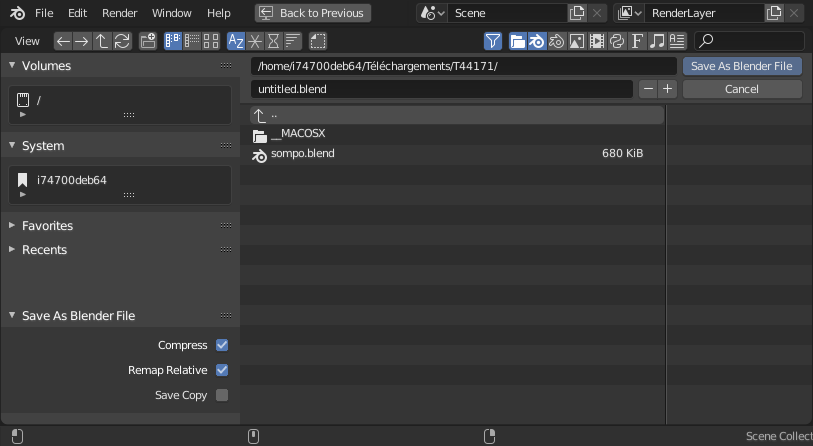Click the 680 KiB file size
The image size is (813, 446).
[622, 153]
